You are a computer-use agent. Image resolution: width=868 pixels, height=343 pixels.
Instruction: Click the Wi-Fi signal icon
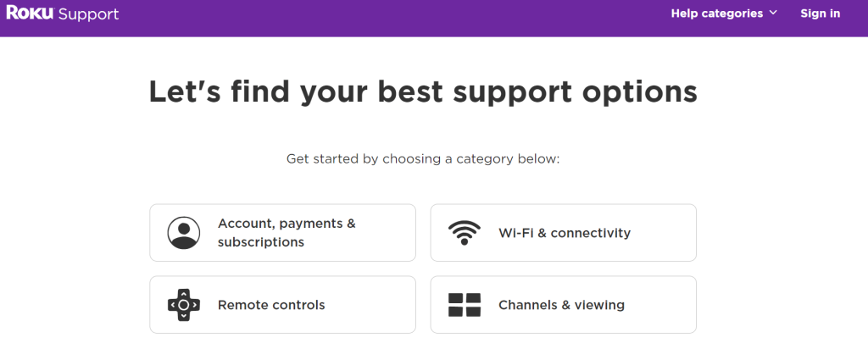[x=465, y=233]
